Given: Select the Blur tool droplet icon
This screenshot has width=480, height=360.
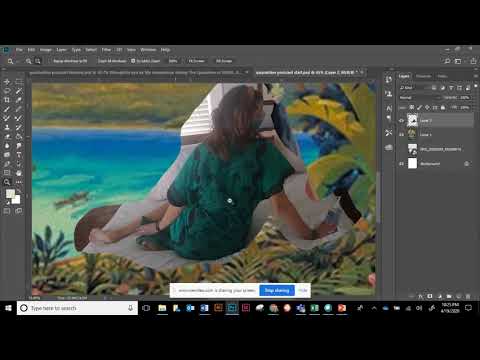Looking at the screenshot, I should pos(7,146).
